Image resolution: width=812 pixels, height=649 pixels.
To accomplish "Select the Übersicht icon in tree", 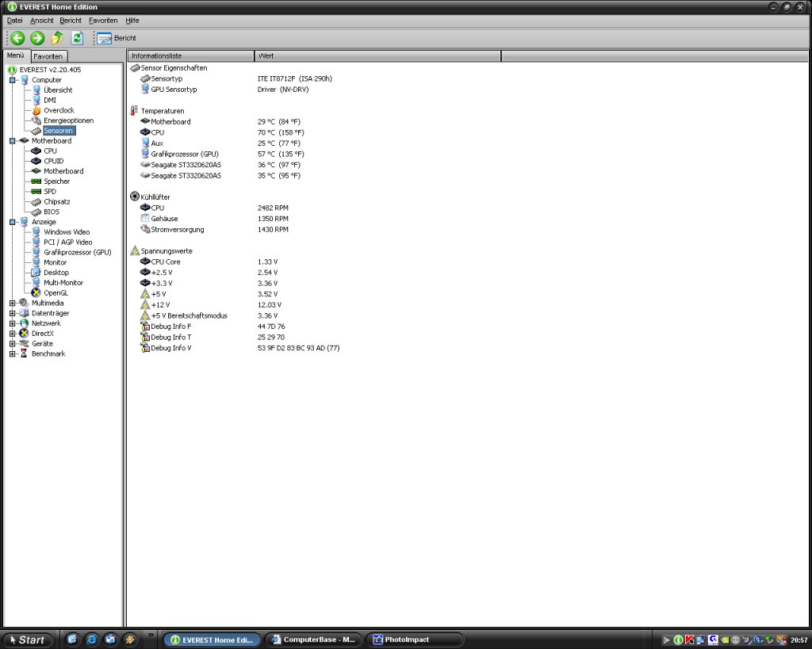I will tap(36, 90).
